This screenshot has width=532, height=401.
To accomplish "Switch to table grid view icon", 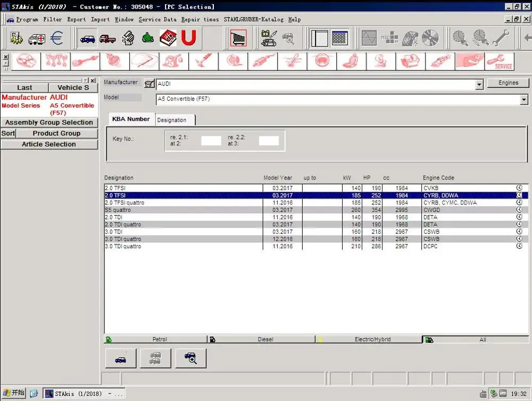I will coord(339,38).
